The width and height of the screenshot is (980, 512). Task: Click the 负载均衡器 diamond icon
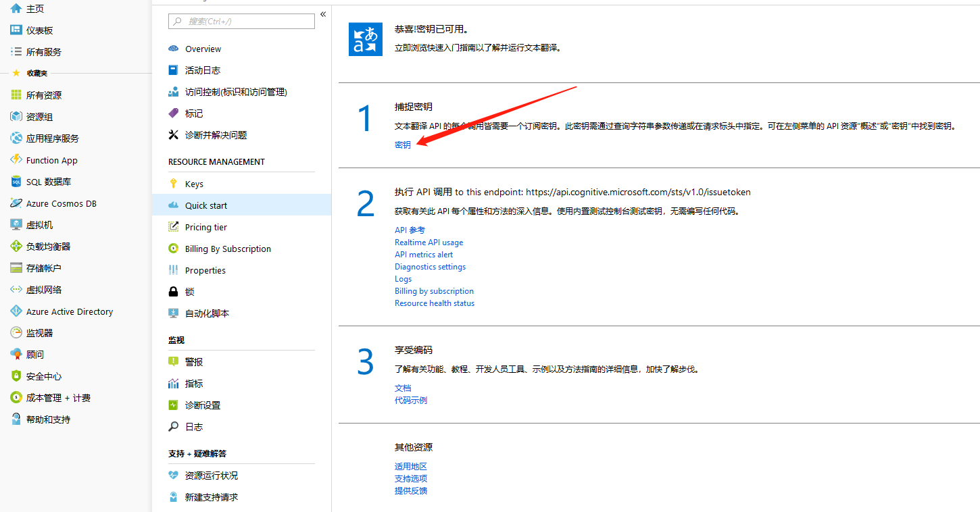click(x=16, y=247)
